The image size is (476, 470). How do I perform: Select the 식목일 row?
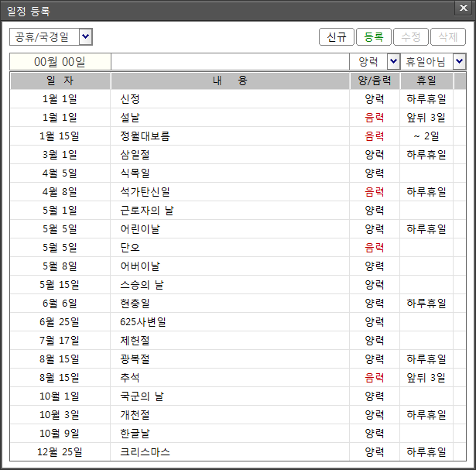(238, 173)
